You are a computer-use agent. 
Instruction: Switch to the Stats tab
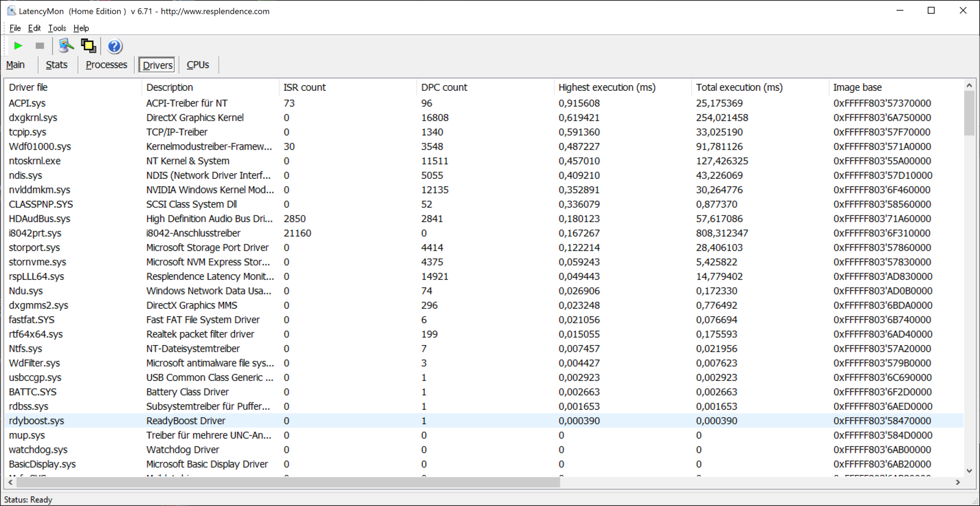56,65
